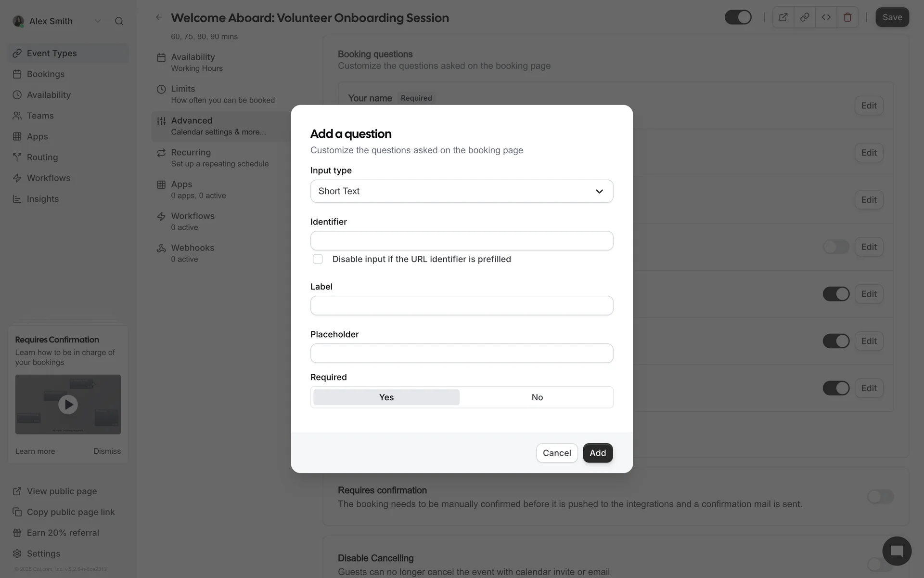Check Disable input if URL identifier prefilled
The width and height of the screenshot is (924, 578).
pos(318,259)
